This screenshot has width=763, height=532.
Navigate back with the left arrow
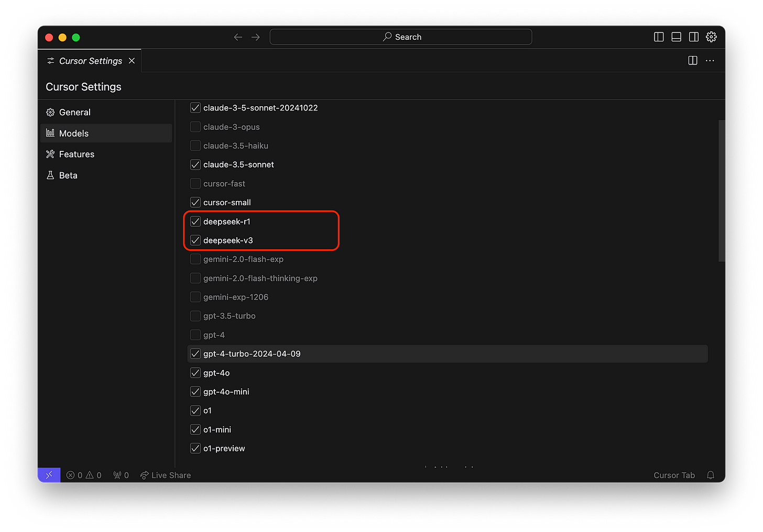tap(238, 37)
